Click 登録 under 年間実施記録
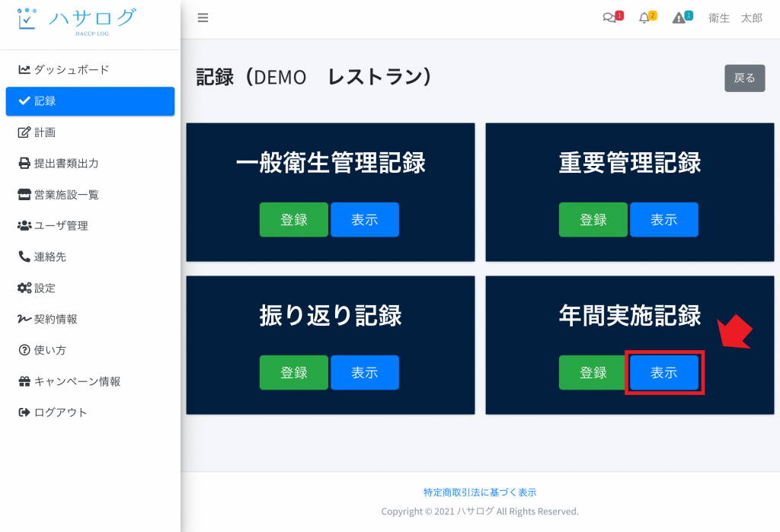The height and width of the screenshot is (532, 780). (593, 372)
